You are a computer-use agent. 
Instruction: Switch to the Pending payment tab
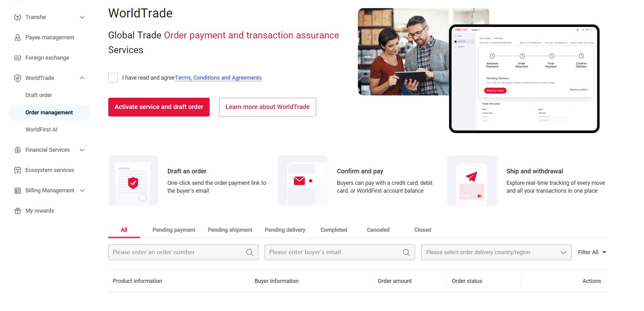click(x=174, y=230)
